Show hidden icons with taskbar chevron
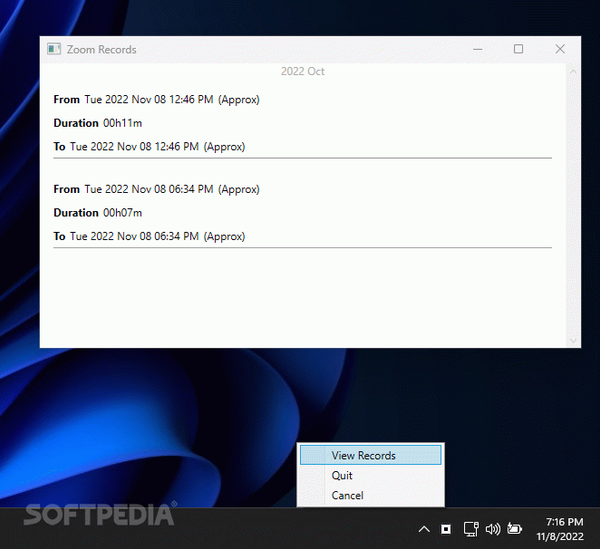The width and height of the screenshot is (600, 549). tap(424, 529)
